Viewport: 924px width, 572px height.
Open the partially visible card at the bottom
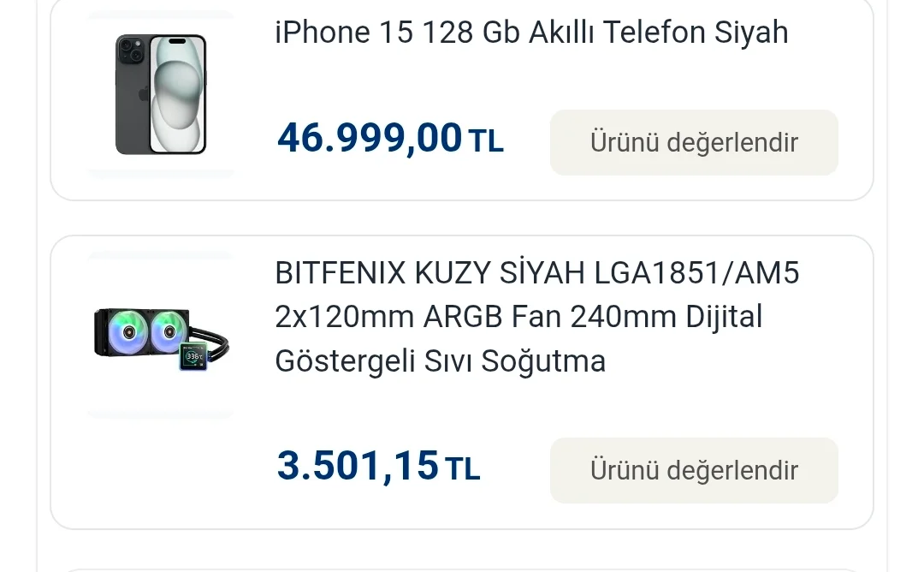coord(462,567)
